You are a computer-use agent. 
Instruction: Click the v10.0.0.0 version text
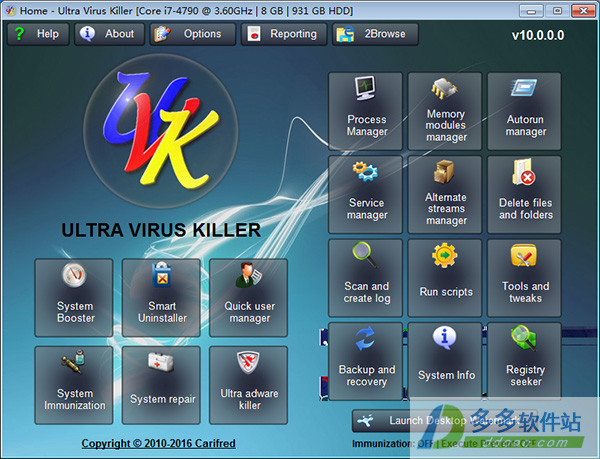coord(538,35)
